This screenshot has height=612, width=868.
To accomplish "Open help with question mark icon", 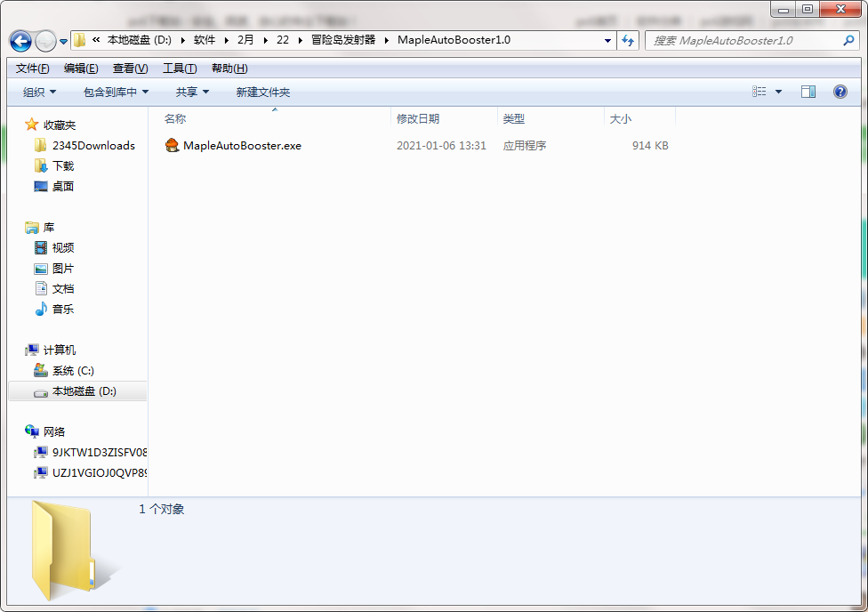I will [840, 92].
